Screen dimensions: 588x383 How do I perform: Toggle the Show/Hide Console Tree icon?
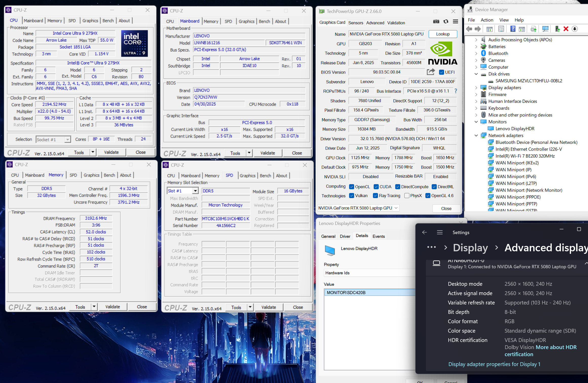tap(489, 29)
